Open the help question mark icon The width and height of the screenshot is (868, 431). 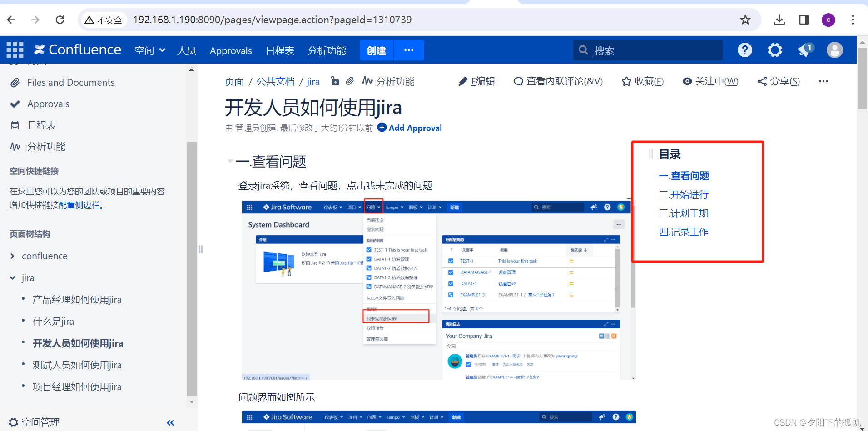(x=744, y=50)
